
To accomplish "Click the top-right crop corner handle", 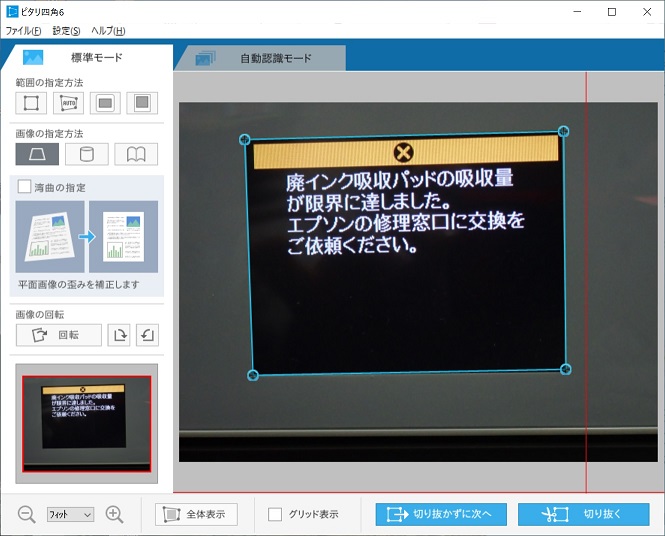I will [x=563, y=131].
